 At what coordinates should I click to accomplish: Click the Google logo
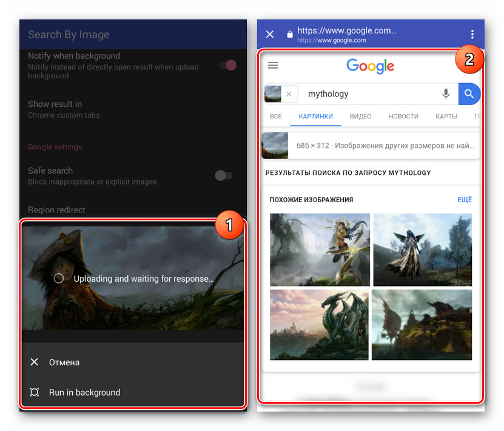point(370,66)
